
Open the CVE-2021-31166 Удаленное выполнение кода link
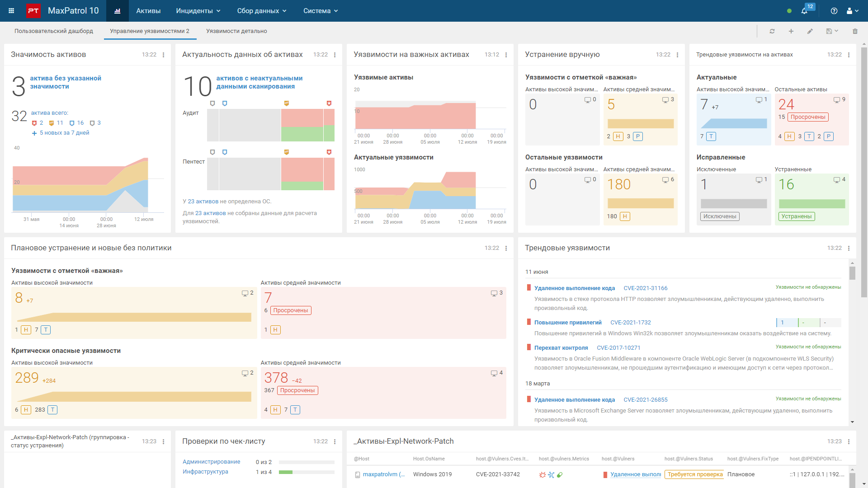click(574, 288)
